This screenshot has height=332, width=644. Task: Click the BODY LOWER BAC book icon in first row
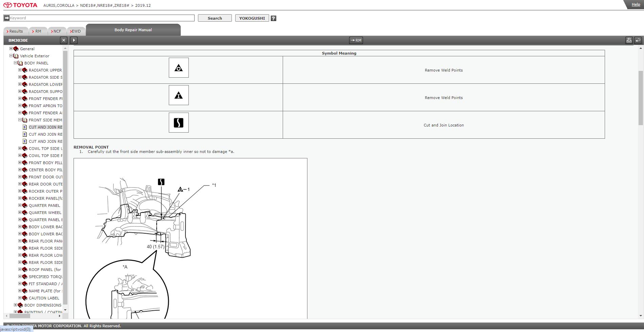[x=25, y=227]
